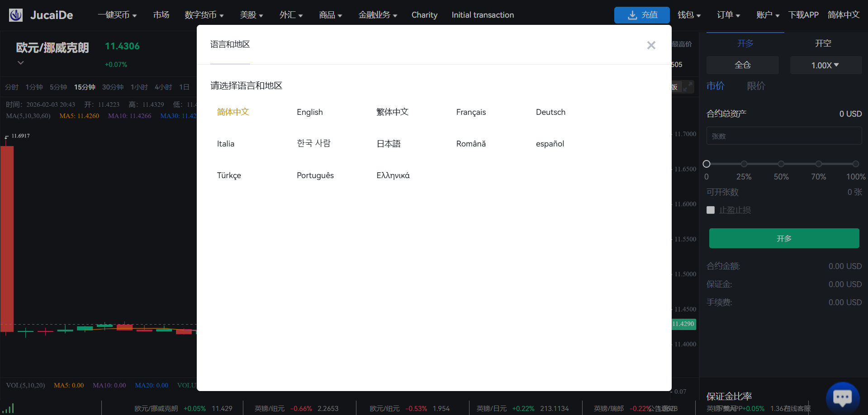Select the limit price tab

pyautogui.click(x=756, y=86)
